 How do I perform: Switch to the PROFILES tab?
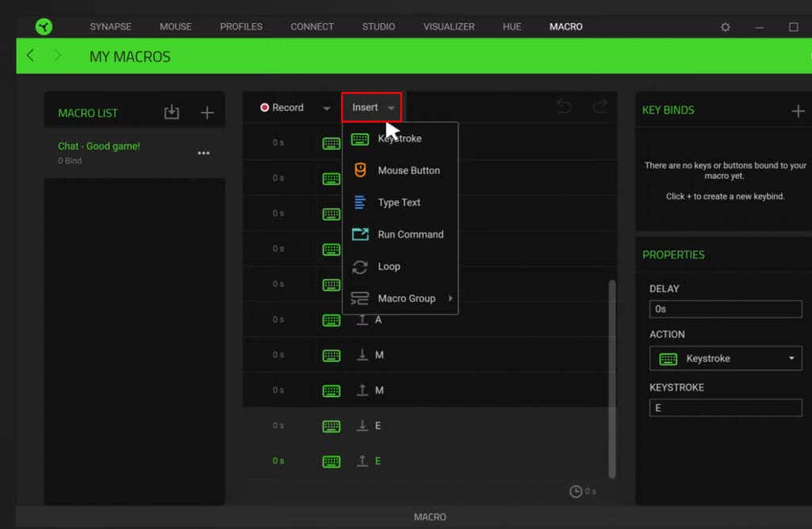241,26
